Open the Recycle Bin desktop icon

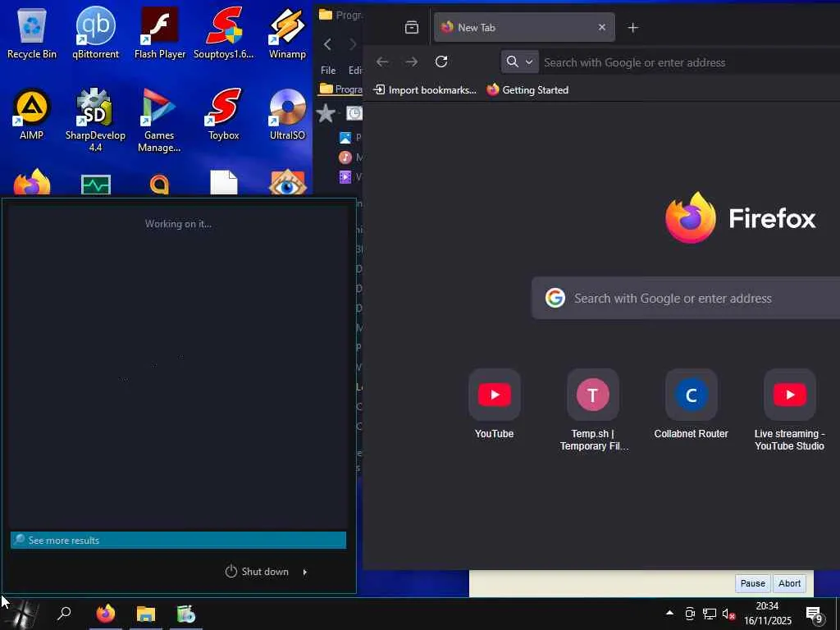click(32, 32)
